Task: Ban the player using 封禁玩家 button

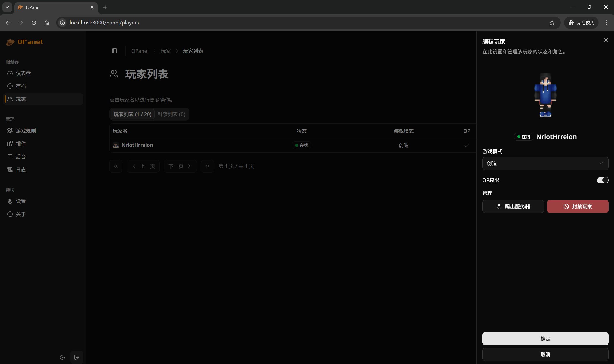Action: 578,206
